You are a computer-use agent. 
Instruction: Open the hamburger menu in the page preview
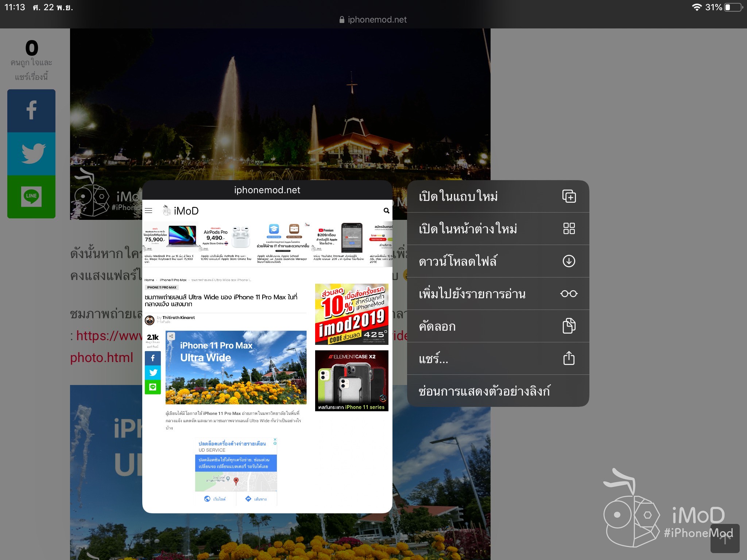tap(148, 211)
